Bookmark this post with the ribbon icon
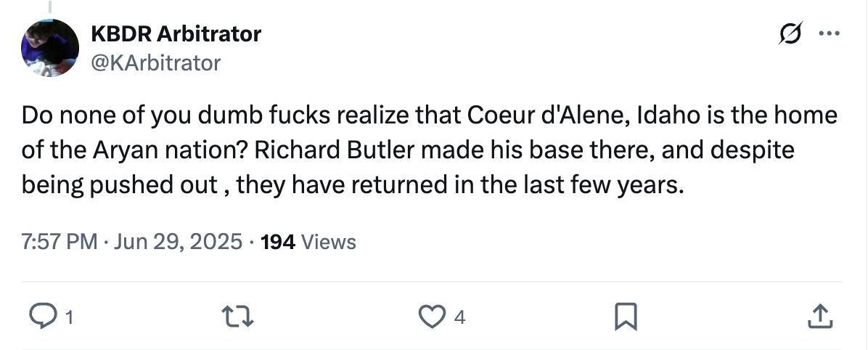The width and height of the screenshot is (868, 350). click(626, 316)
